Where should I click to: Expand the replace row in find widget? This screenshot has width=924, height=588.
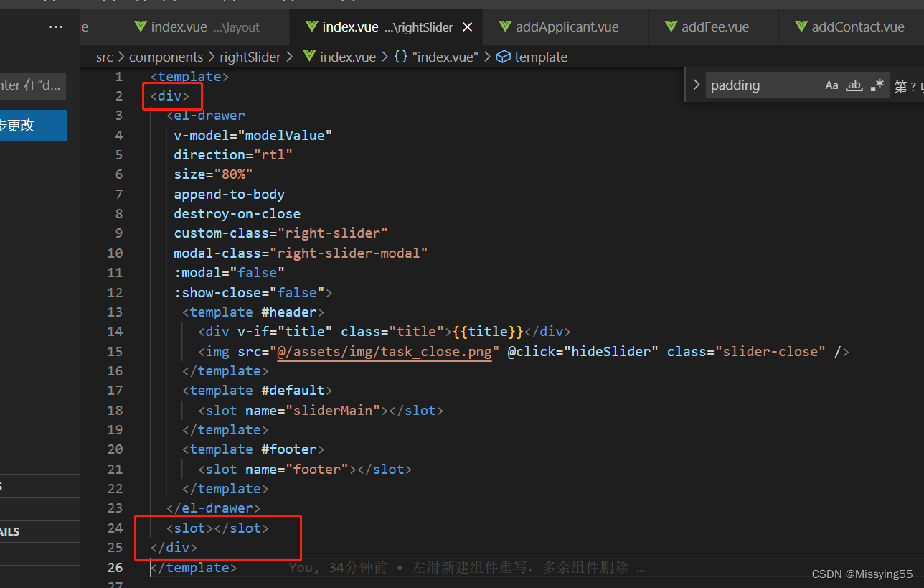pyautogui.click(x=695, y=85)
